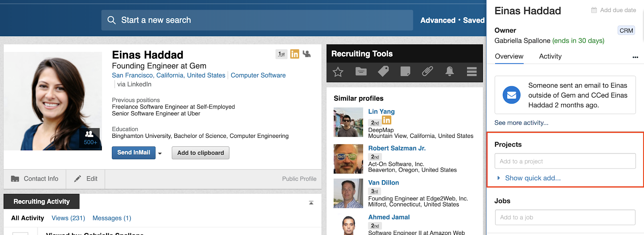Click the Send InMail button

134,153
